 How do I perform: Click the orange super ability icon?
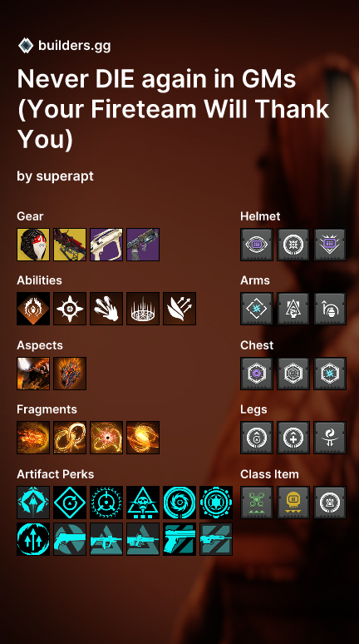(x=33, y=309)
